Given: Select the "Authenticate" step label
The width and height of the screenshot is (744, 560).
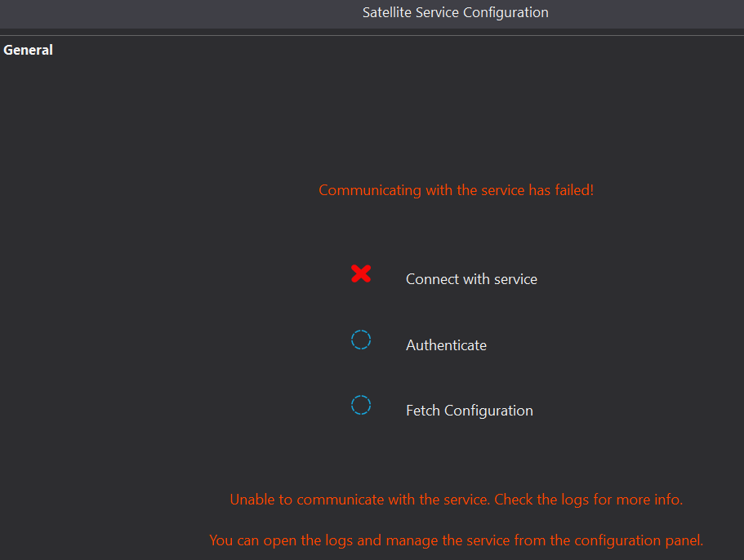Looking at the screenshot, I should tap(446, 345).
